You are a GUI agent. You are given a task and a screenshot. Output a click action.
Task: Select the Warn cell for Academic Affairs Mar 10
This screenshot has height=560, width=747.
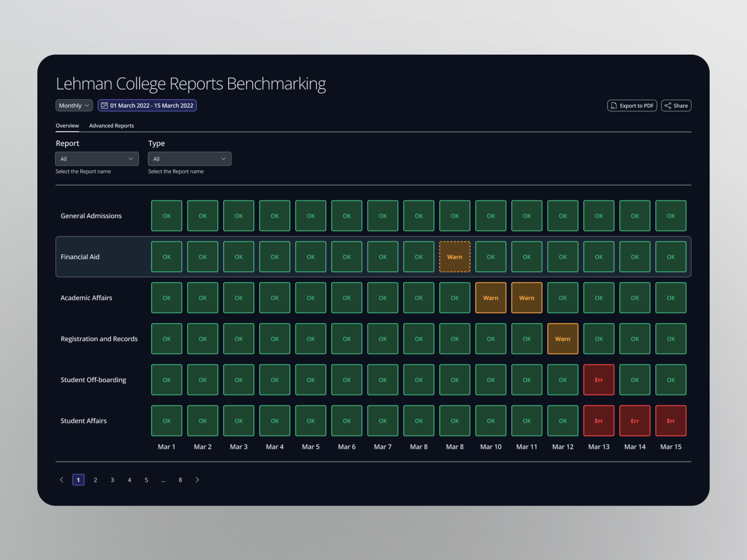(x=491, y=298)
